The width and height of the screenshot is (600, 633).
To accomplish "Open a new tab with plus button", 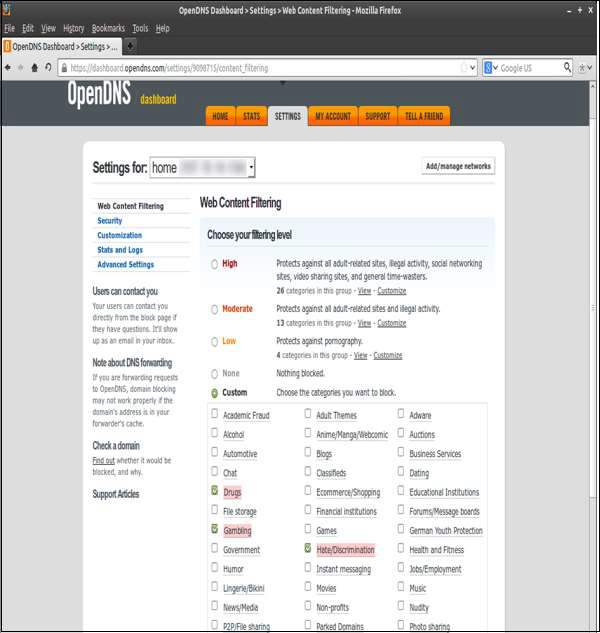I will pyautogui.click(x=130, y=46).
